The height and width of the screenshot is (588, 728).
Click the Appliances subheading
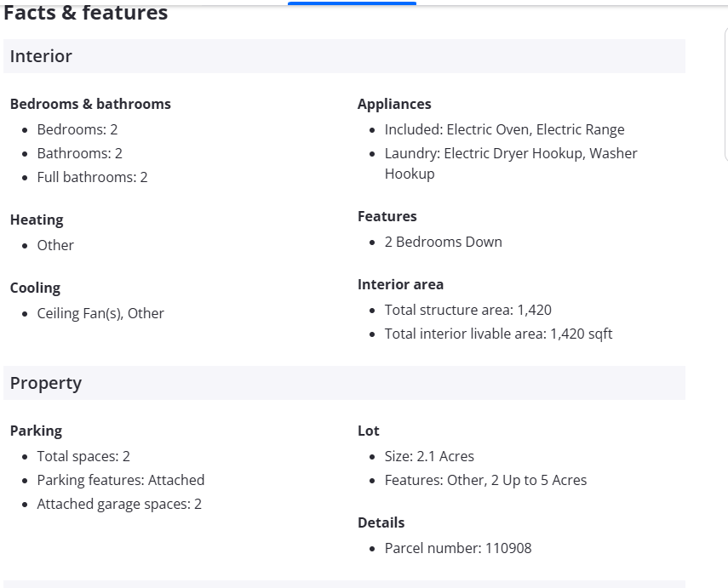click(x=394, y=104)
